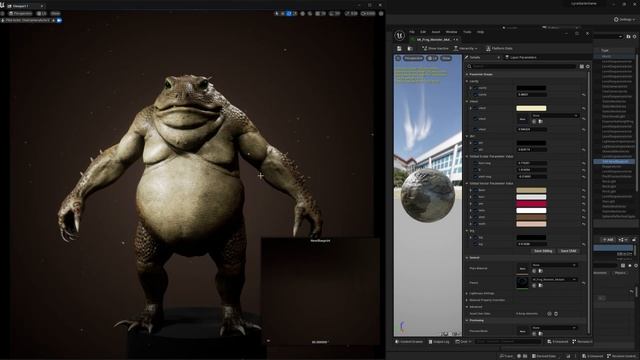This screenshot has width=640, height=360.
Task: Click the Save Child button
Action: [568, 251]
